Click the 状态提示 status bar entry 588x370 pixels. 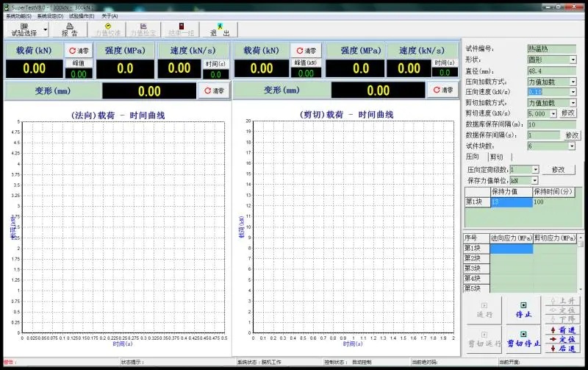tap(133, 362)
